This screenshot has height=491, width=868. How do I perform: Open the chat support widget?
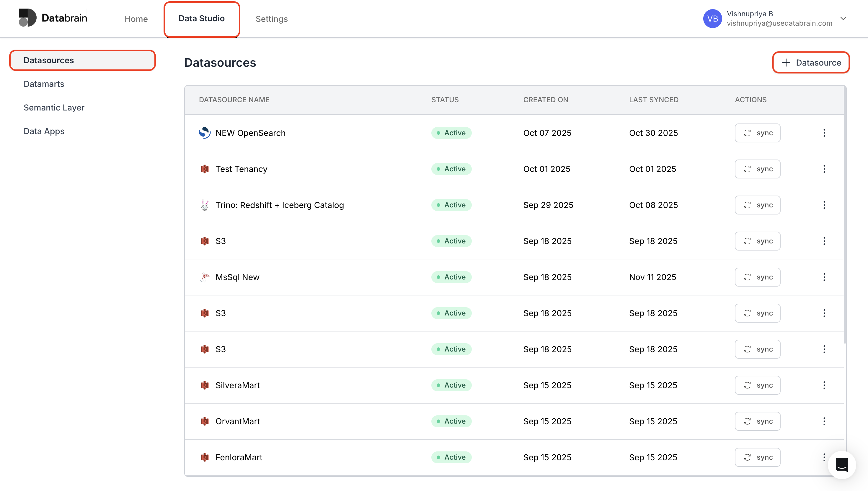pos(841,465)
